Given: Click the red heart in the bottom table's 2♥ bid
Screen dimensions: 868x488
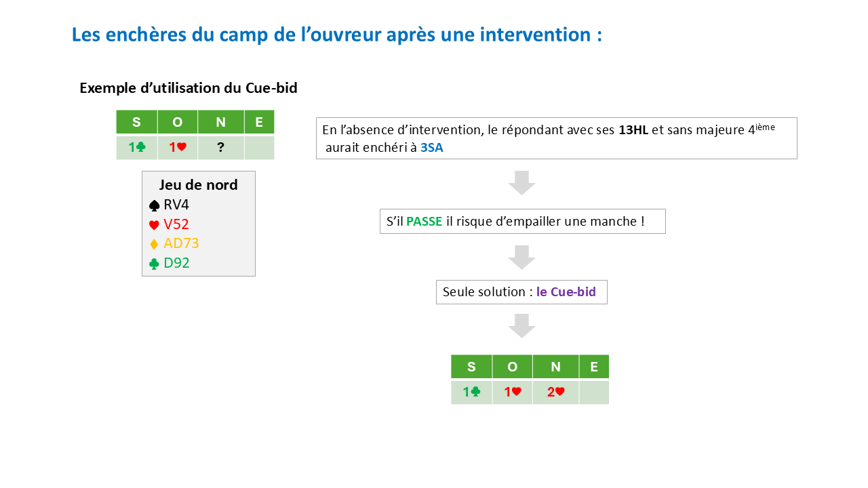Looking at the screenshot, I should tap(560, 392).
